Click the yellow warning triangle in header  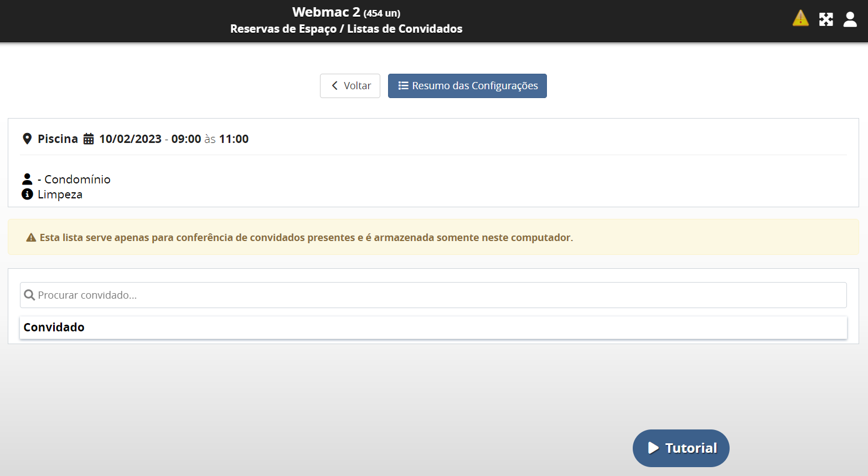tap(800, 18)
